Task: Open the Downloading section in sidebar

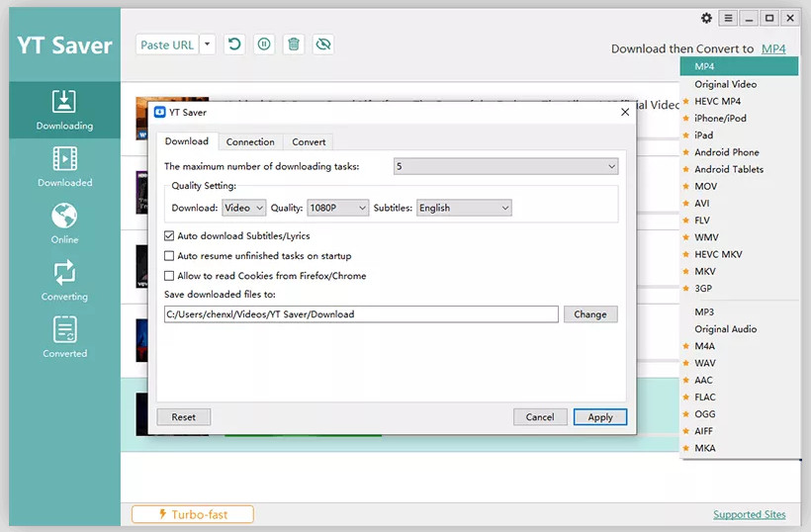Action: 64,109
